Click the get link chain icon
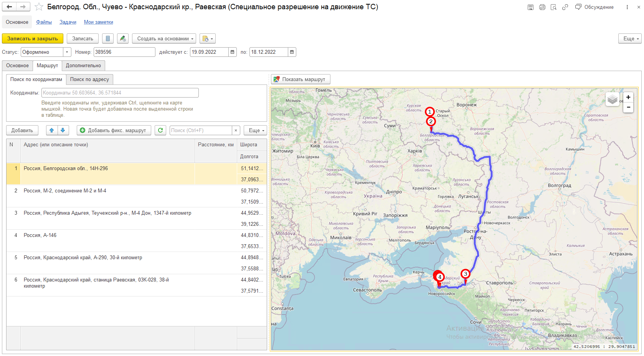This screenshot has width=644, height=356. (x=565, y=7)
